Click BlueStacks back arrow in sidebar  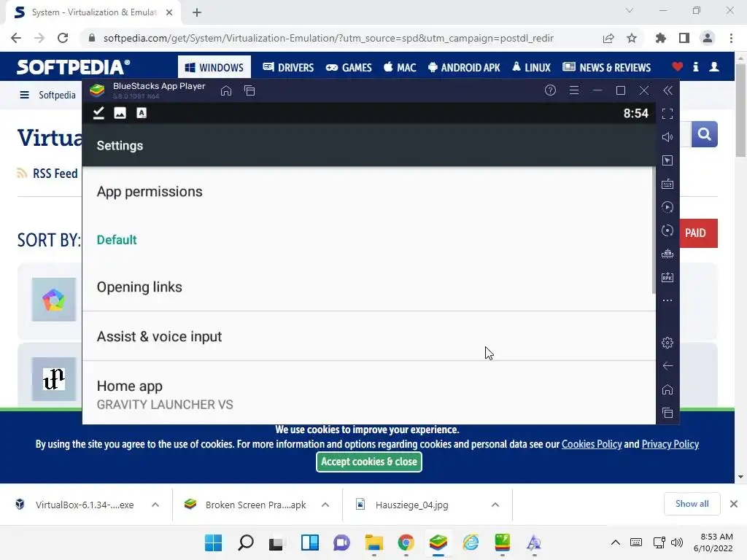click(x=667, y=366)
